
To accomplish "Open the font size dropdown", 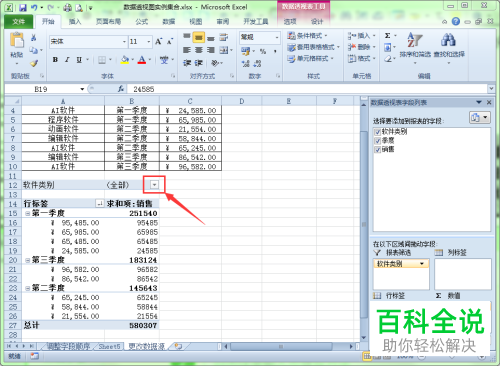I will tap(148, 42).
